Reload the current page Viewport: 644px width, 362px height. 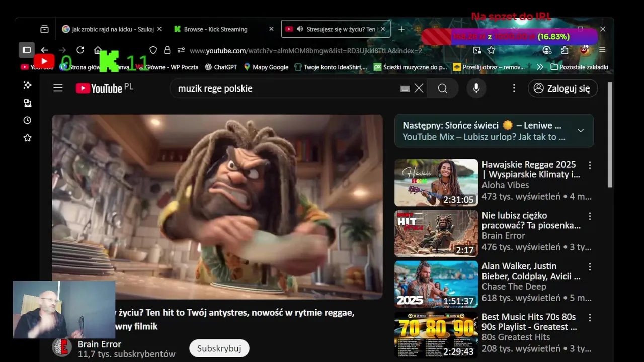coord(80,50)
